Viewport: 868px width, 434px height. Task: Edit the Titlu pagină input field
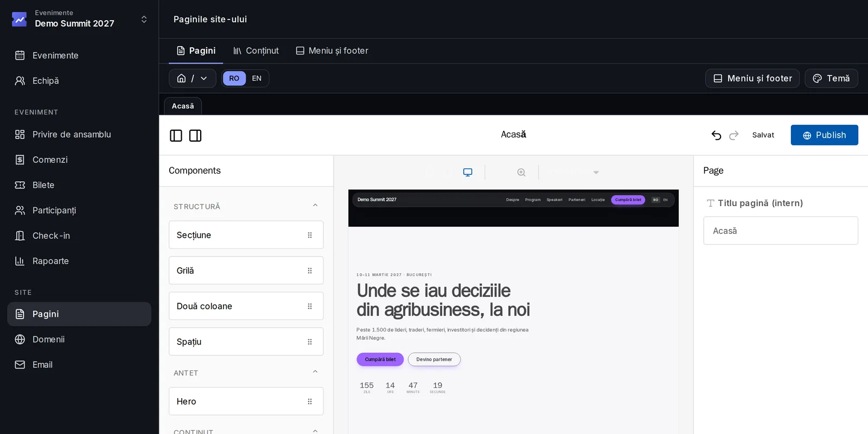[781, 231]
